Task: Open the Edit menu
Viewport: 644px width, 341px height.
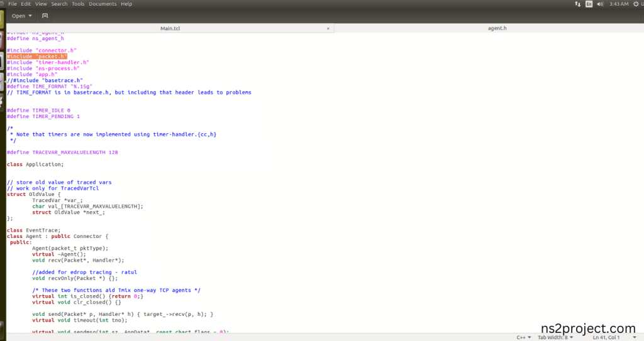Action: coord(26,4)
